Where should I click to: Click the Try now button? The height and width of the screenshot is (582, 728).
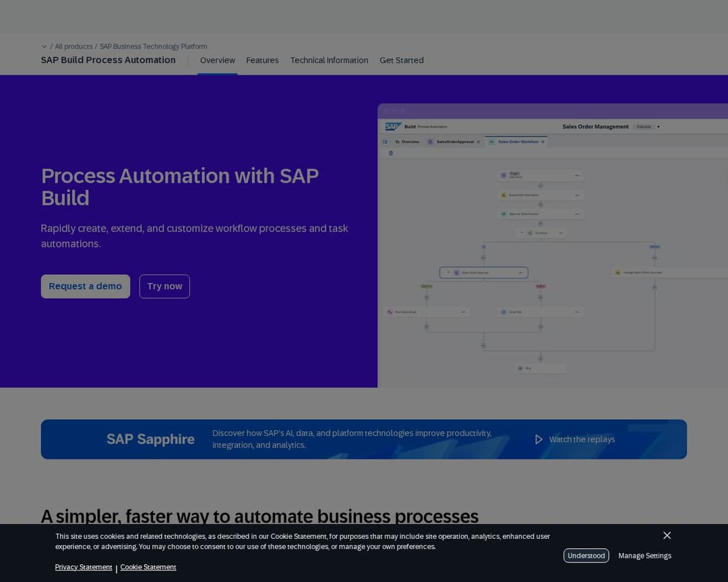pyautogui.click(x=164, y=286)
